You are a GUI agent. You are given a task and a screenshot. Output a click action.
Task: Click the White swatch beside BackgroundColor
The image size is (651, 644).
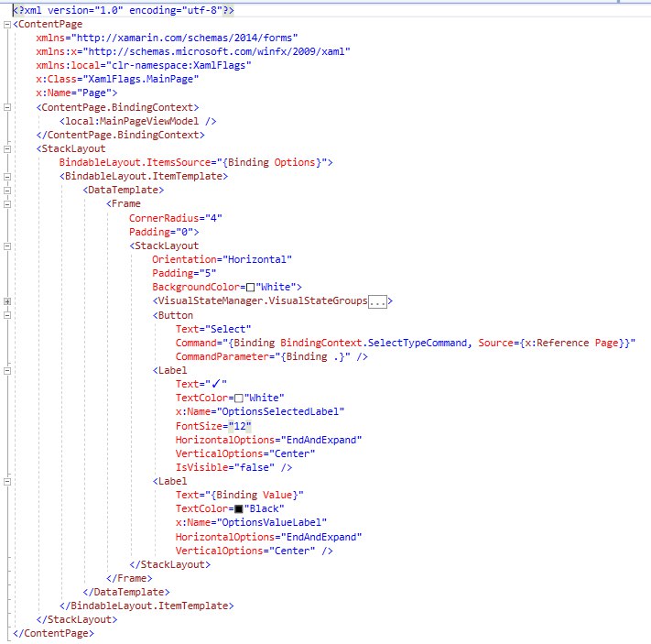250,288
